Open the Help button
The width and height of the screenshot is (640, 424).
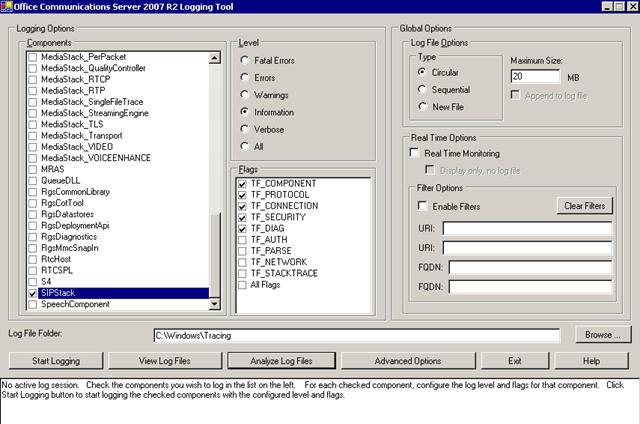pyautogui.click(x=591, y=361)
